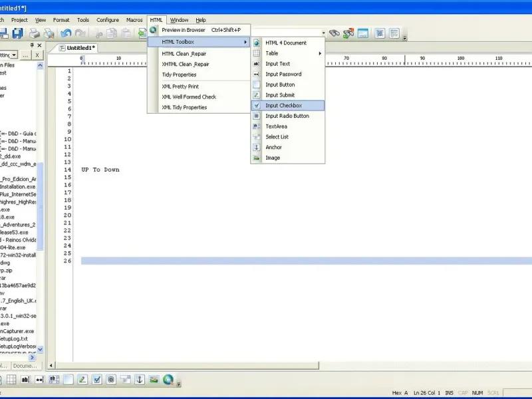
Task: Expand the Table submenu
Action: click(x=320, y=53)
